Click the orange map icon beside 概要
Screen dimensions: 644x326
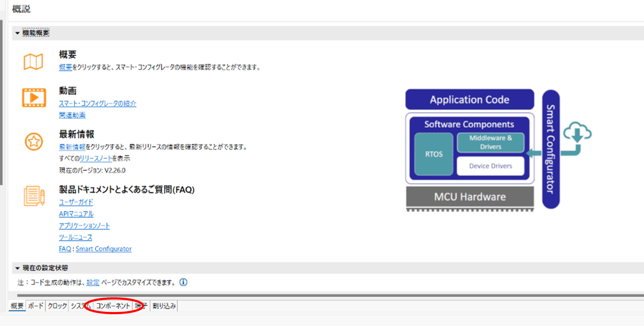33,62
